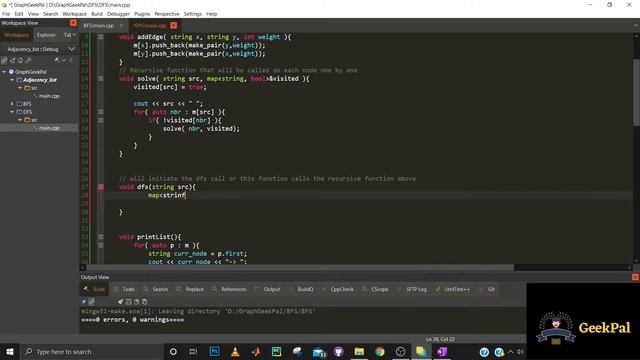The height and width of the screenshot is (360, 640).
Task: Open the Settings menu
Action: (x=193, y=14)
